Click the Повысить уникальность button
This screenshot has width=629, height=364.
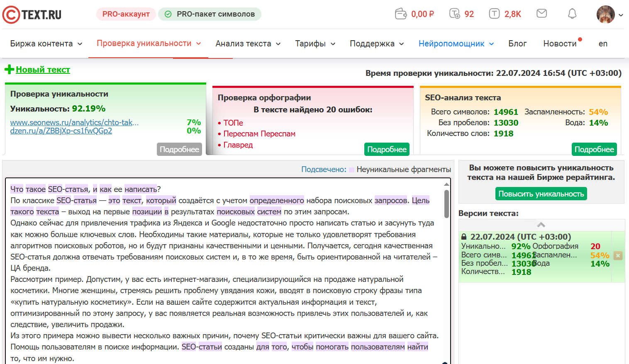541,194
